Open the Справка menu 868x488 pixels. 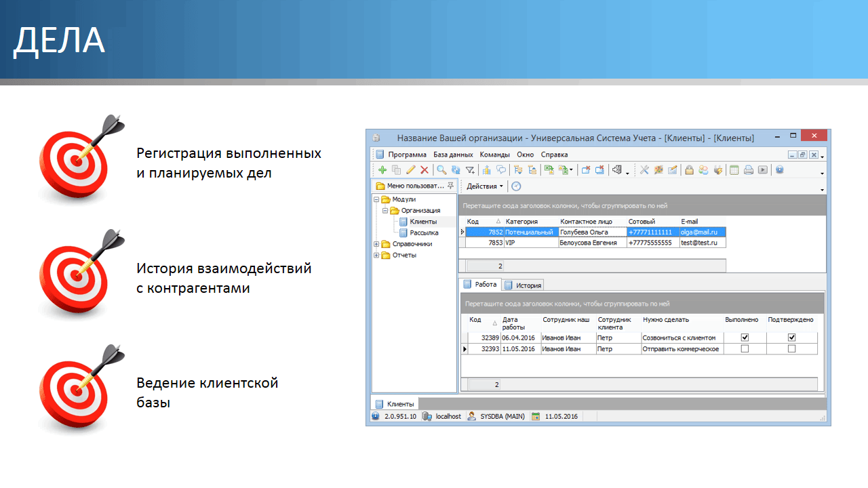(x=554, y=155)
